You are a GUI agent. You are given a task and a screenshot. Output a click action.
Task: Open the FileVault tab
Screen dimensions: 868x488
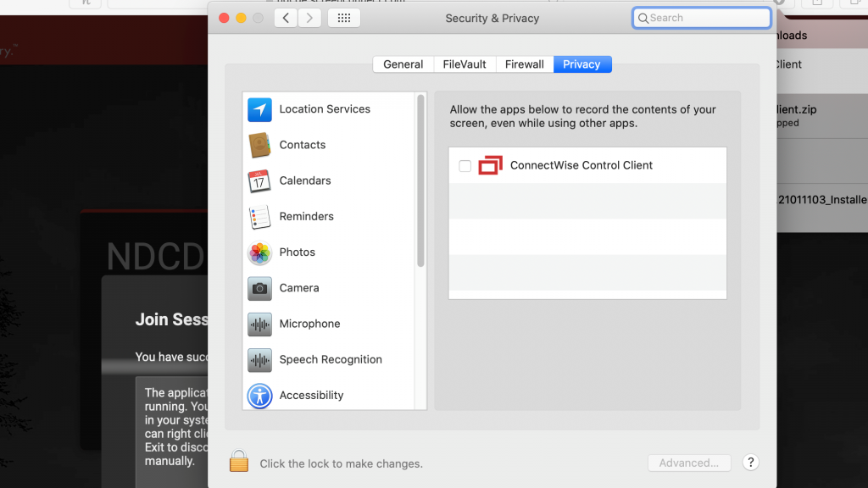coord(465,64)
